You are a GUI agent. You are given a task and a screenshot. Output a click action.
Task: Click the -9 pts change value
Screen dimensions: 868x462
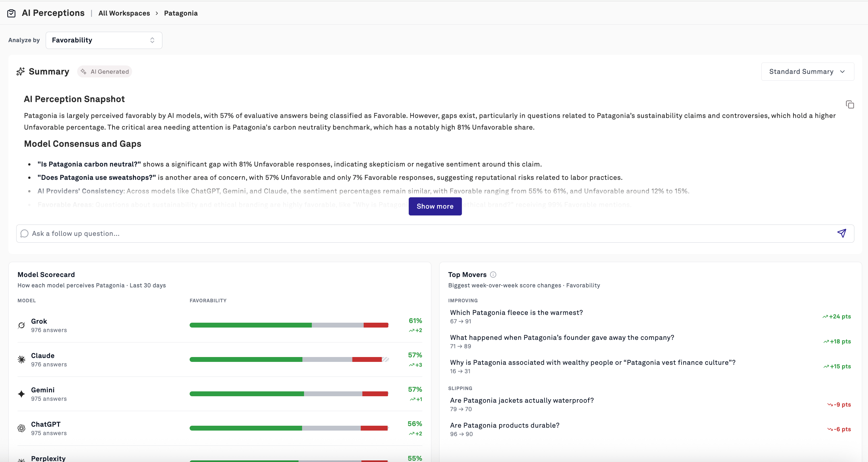839,404
